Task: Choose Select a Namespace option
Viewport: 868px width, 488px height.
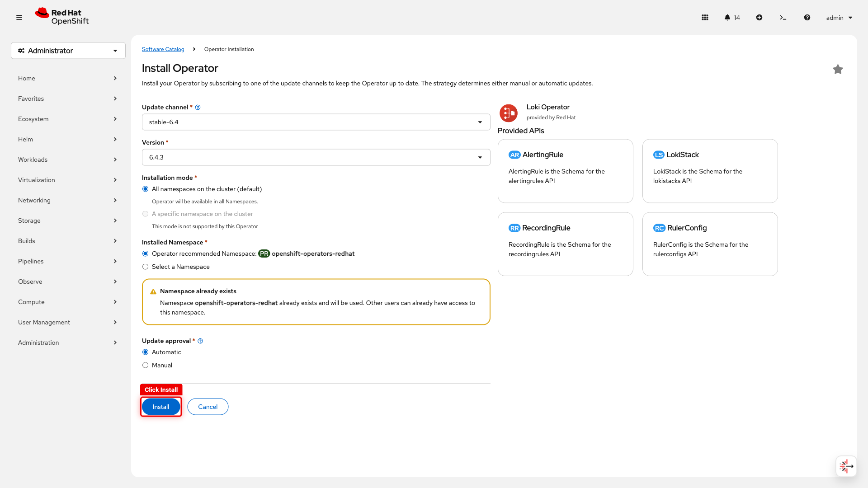Action: click(x=145, y=267)
